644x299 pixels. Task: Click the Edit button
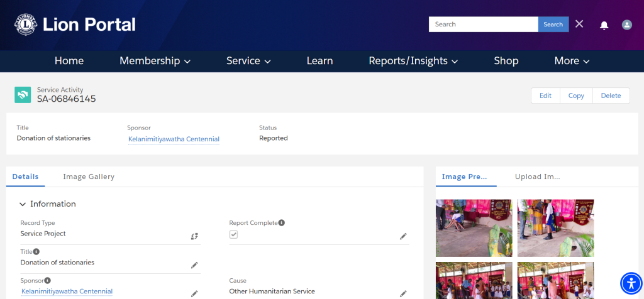point(545,95)
